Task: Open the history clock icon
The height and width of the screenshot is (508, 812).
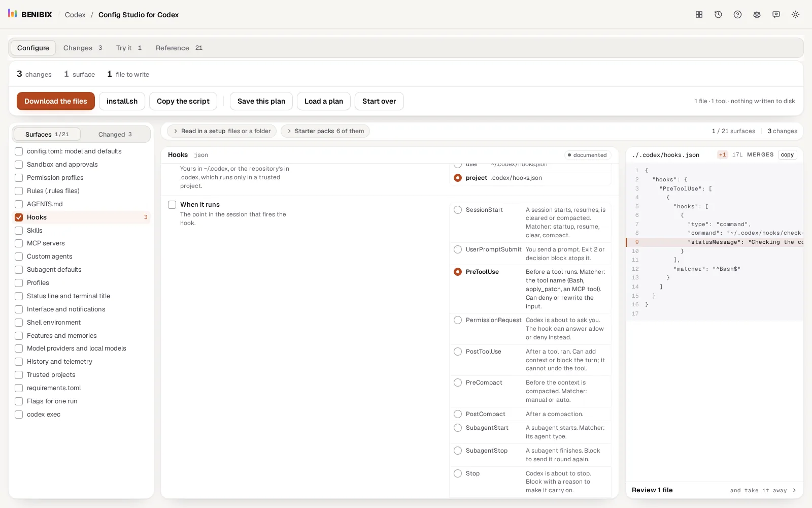Action: 718,15
